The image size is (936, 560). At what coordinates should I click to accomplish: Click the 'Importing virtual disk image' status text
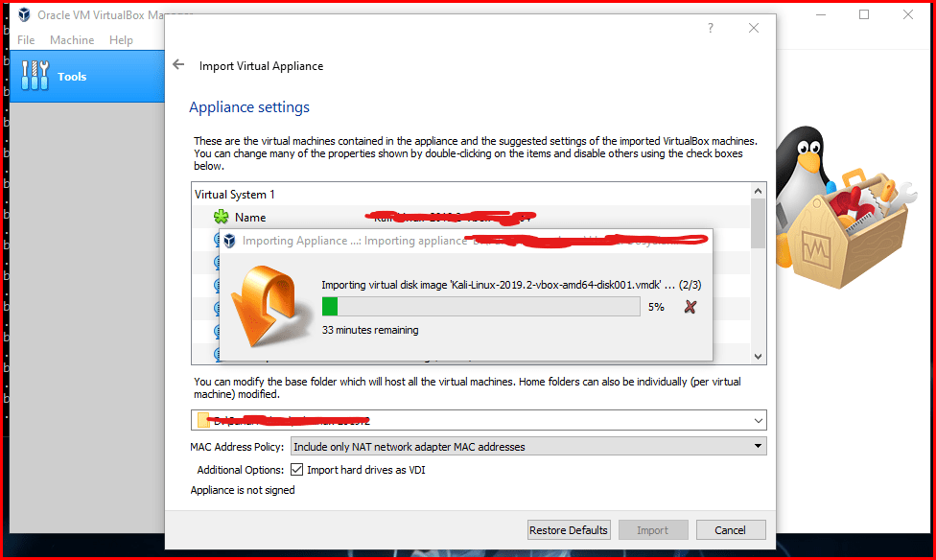pos(511,285)
